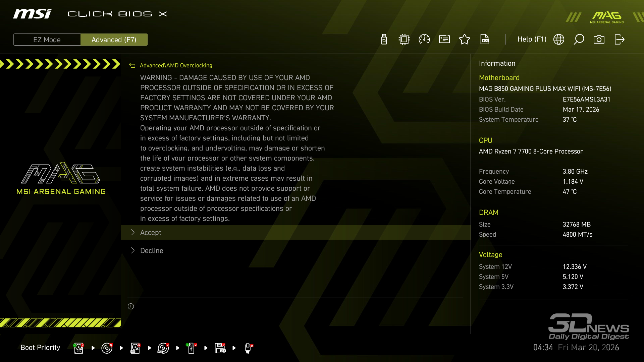Select USB floppy boot device icon
Screen dimensions: 644x362
(x=220, y=348)
